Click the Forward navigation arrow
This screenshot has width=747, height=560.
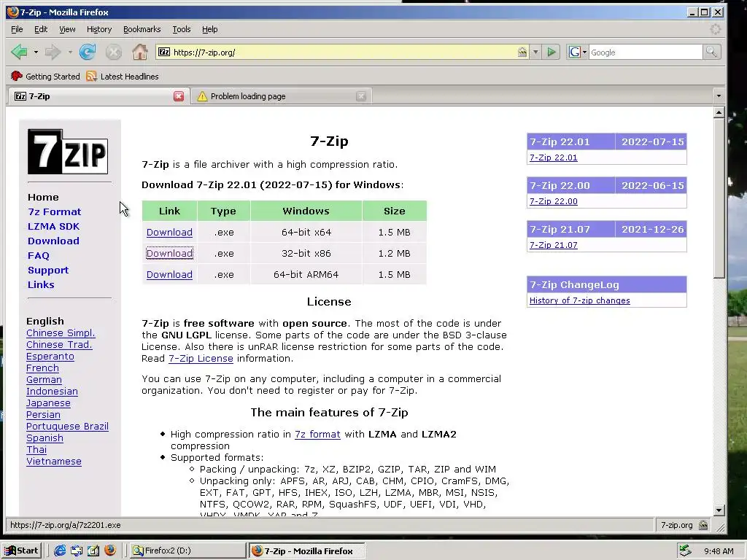53,52
